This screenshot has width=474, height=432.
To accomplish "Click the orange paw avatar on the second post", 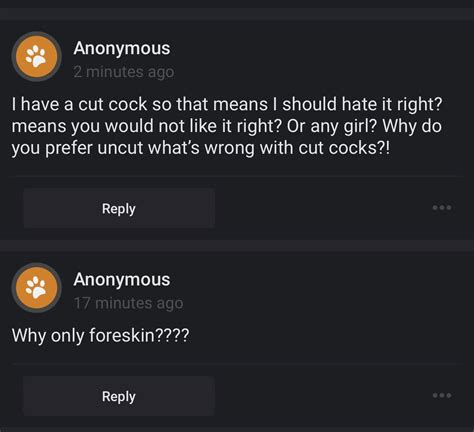I will (x=37, y=288).
